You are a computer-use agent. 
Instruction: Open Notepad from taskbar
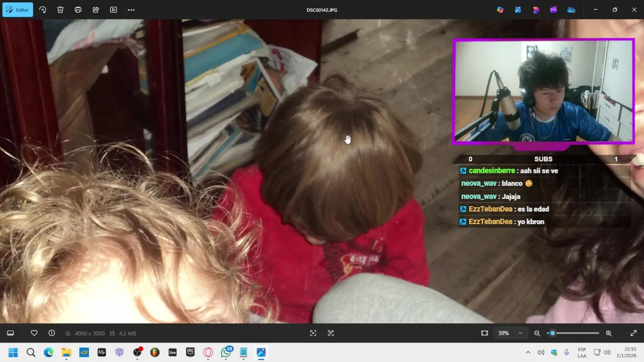(244, 352)
